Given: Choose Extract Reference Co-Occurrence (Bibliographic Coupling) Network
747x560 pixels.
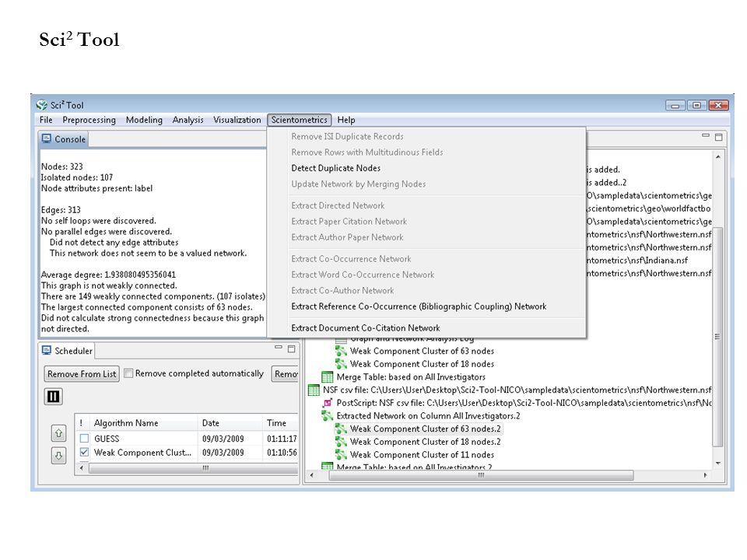Looking at the screenshot, I should (419, 306).
